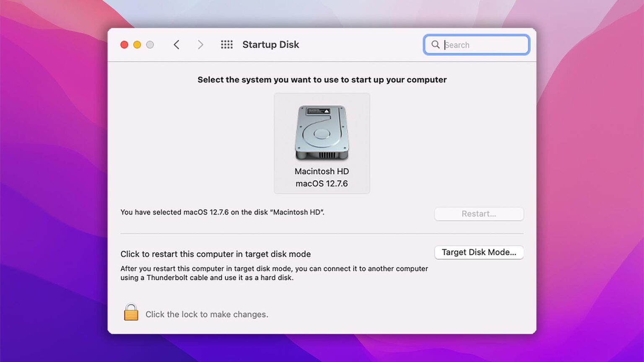Click the grayed-out Restart button
This screenshot has height=362, width=644.
479,214
